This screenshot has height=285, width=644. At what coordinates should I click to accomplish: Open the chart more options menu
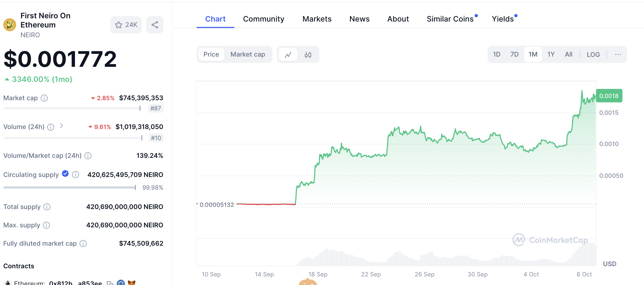[618, 55]
